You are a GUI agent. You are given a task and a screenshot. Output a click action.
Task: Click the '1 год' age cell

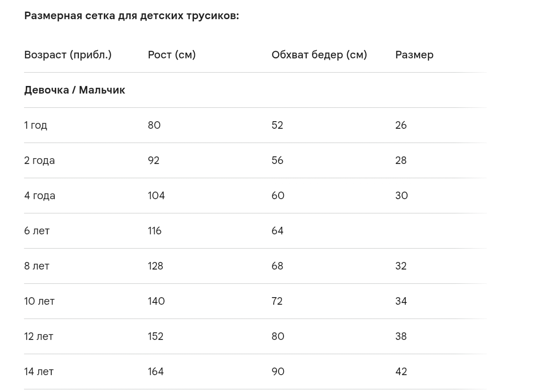(x=36, y=125)
